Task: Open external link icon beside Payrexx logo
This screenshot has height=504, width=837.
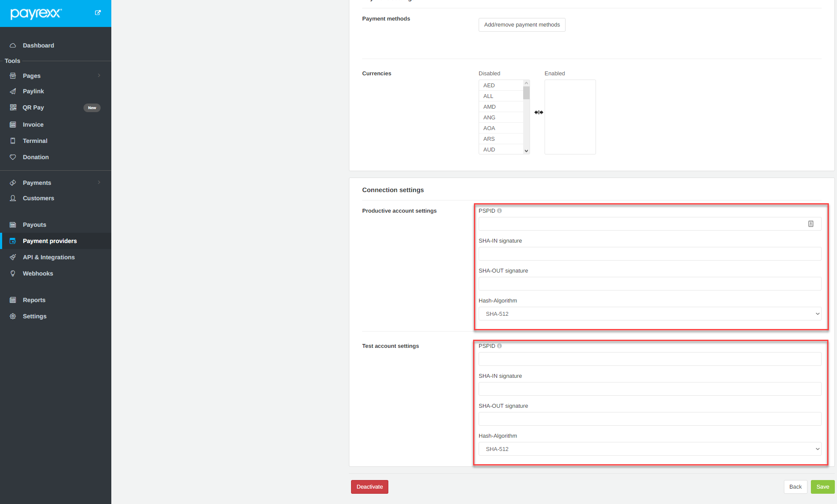Action: pos(98,13)
